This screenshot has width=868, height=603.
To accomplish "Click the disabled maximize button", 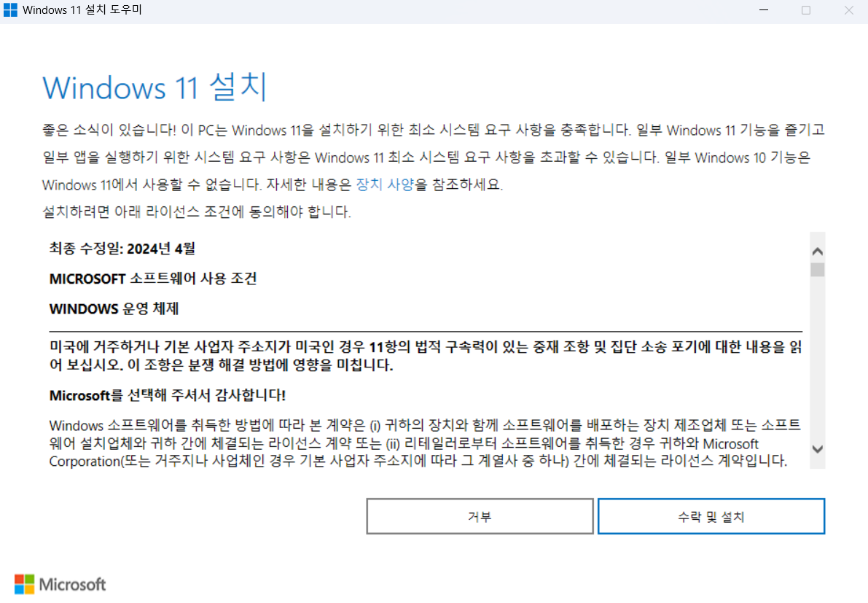I will (x=806, y=11).
